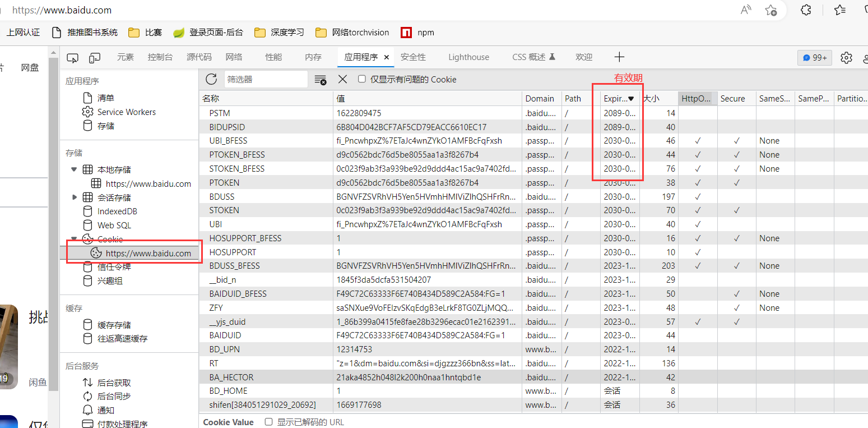
Task: Select the BDUSS cookie row
Action: click(533, 196)
